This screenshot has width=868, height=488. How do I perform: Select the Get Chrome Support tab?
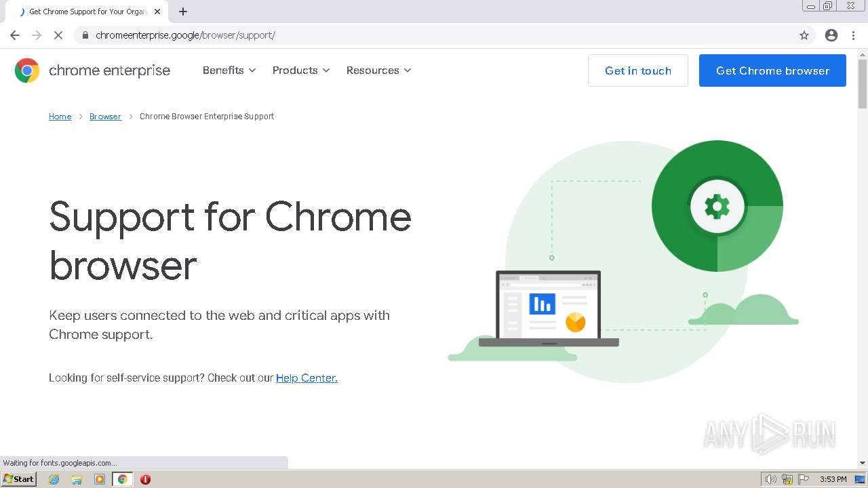click(88, 12)
